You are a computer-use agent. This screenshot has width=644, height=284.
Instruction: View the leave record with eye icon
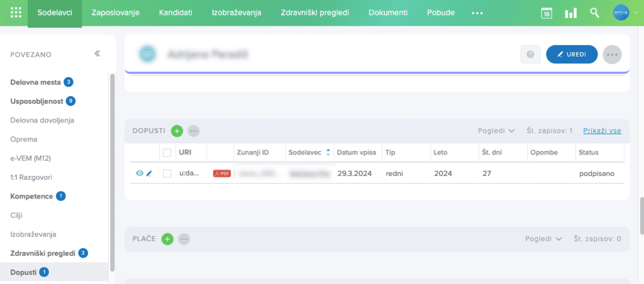(140, 173)
